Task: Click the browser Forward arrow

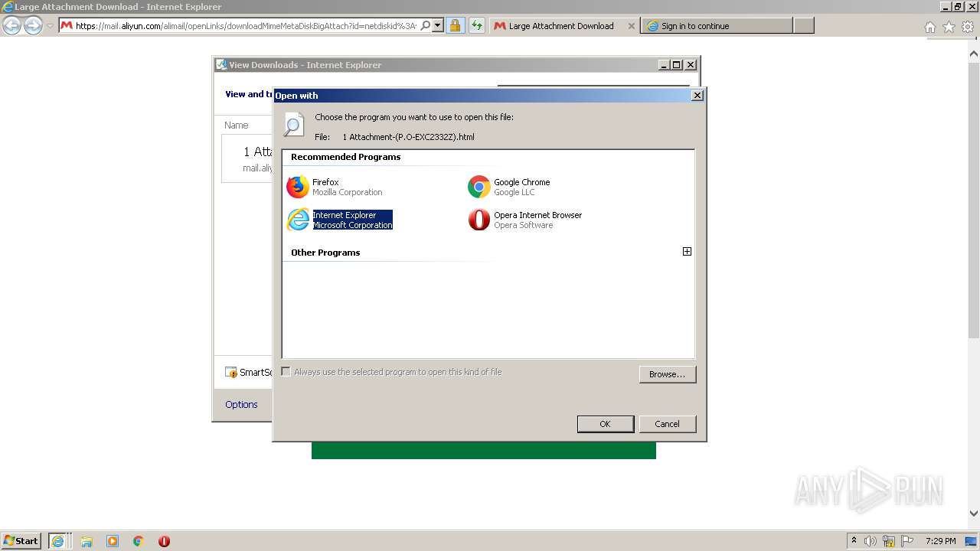Action: point(33,25)
